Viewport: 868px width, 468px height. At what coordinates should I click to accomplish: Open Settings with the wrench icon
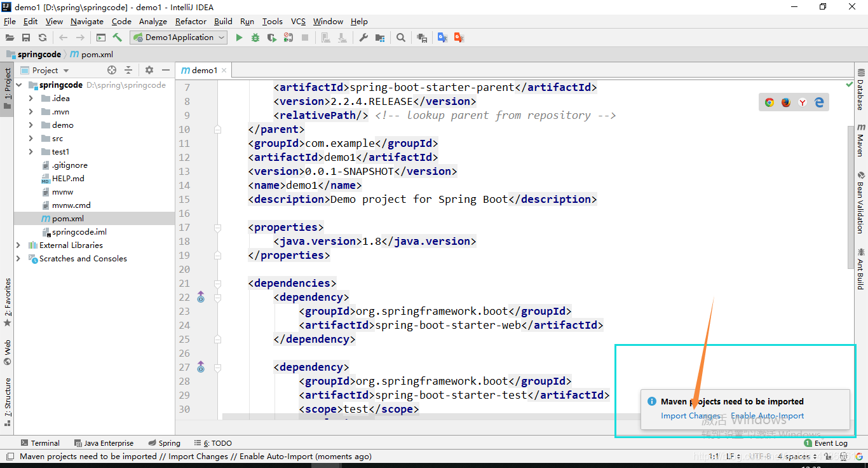point(363,38)
